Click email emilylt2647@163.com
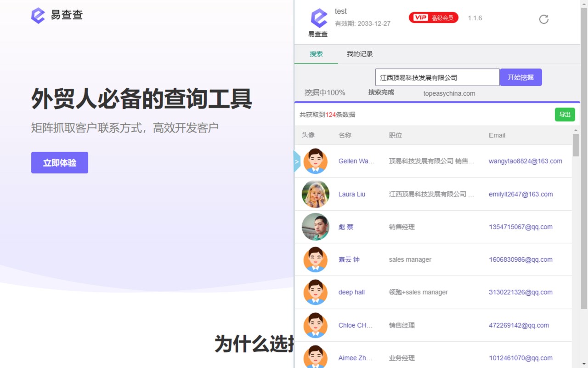Screen dimensions: 588x368 click(521, 194)
